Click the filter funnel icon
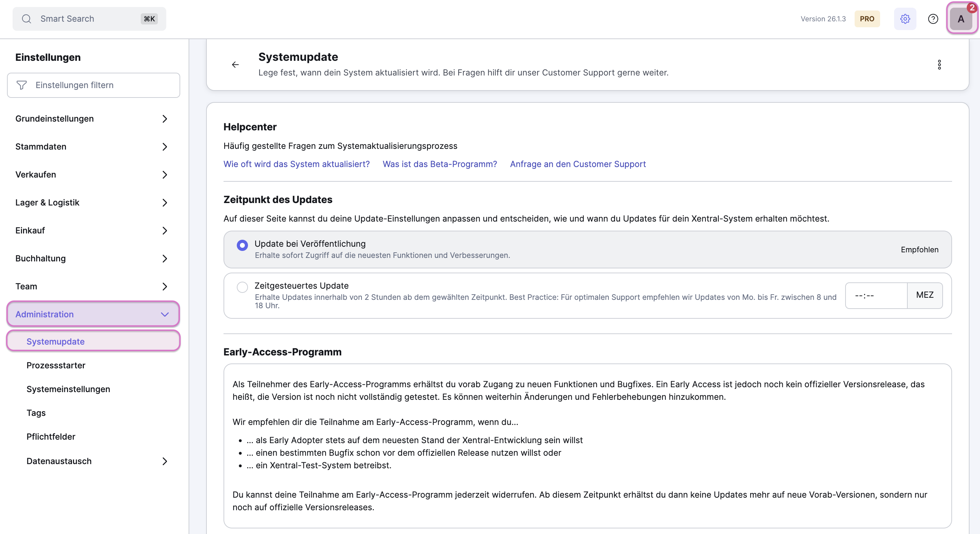The width and height of the screenshot is (980, 534). click(x=22, y=85)
